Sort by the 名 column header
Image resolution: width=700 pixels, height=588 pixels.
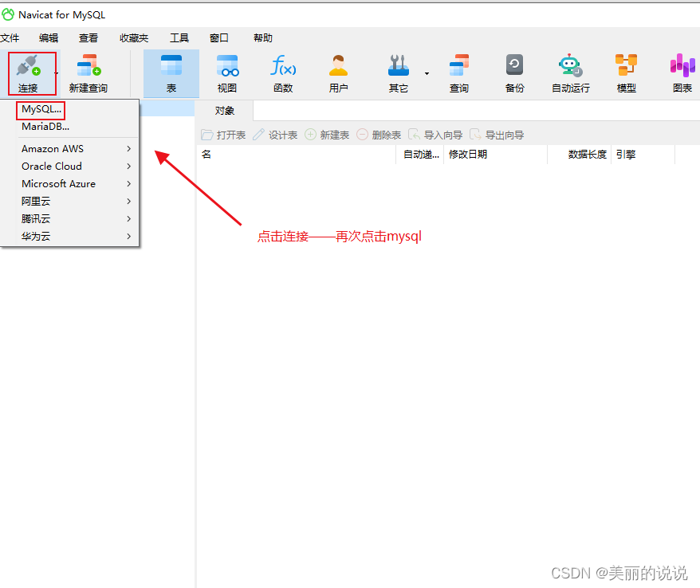click(x=297, y=155)
